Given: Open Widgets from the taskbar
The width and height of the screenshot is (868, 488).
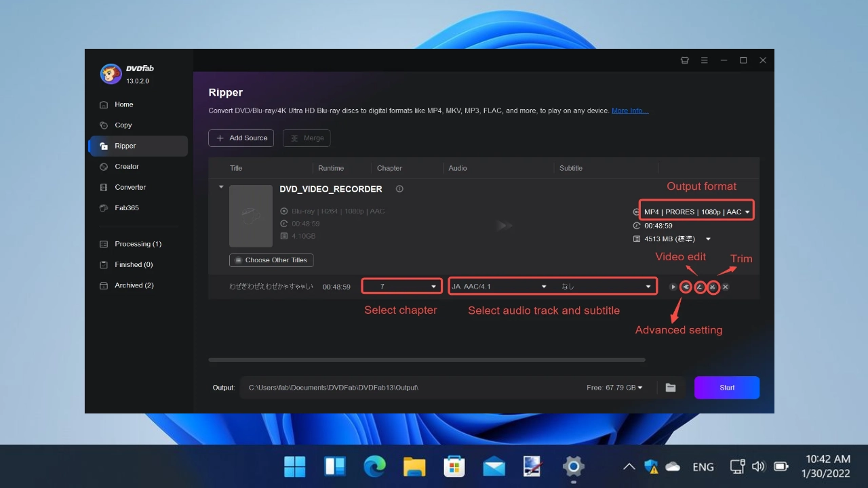Looking at the screenshot, I should point(335,466).
